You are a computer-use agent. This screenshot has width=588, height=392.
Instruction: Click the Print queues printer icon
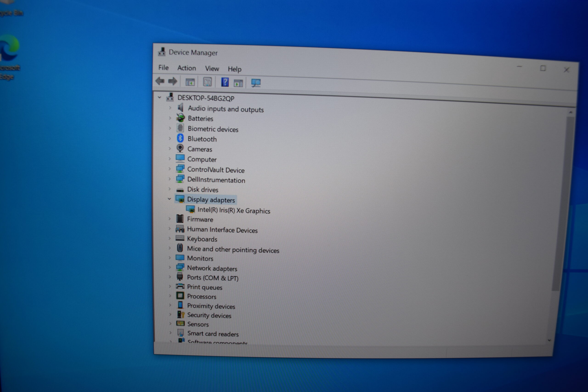[x=180, y=286]
